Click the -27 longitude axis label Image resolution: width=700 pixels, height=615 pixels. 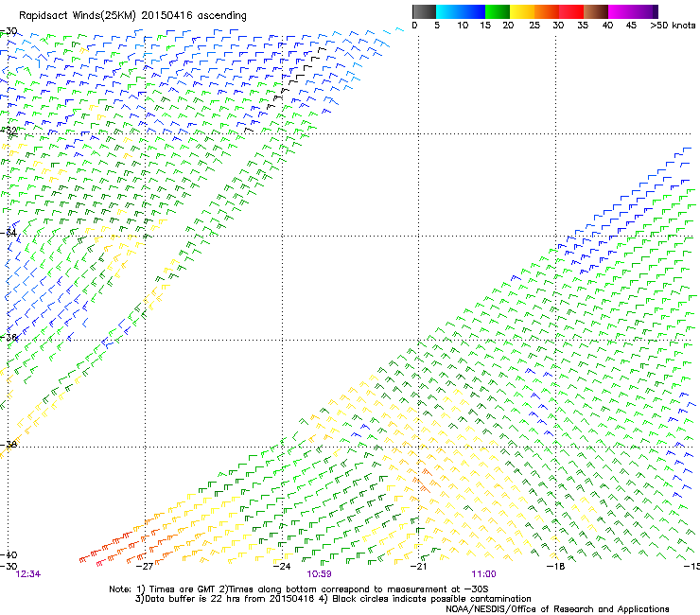(144, 567)
